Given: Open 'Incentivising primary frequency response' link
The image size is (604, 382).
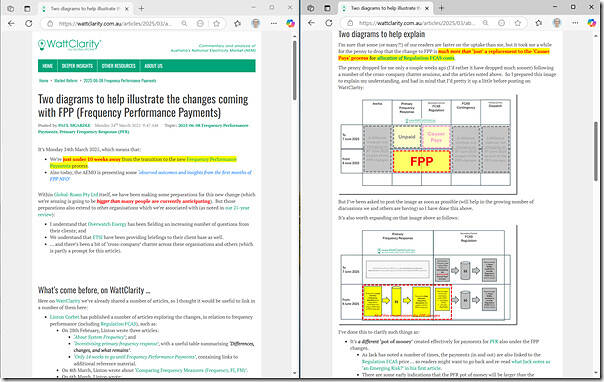Looking at the screenshot, I should (116, 344).
